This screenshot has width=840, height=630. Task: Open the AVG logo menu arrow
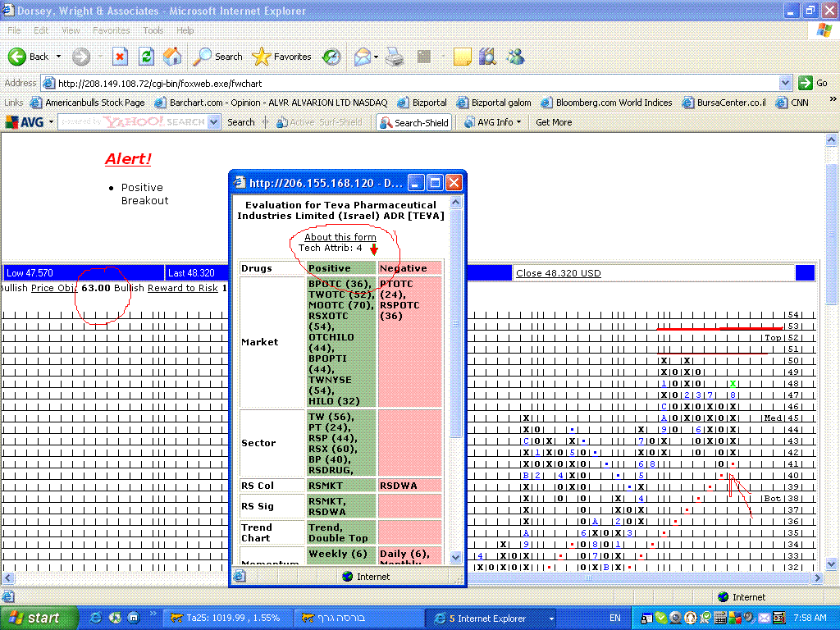pos(52,122)
